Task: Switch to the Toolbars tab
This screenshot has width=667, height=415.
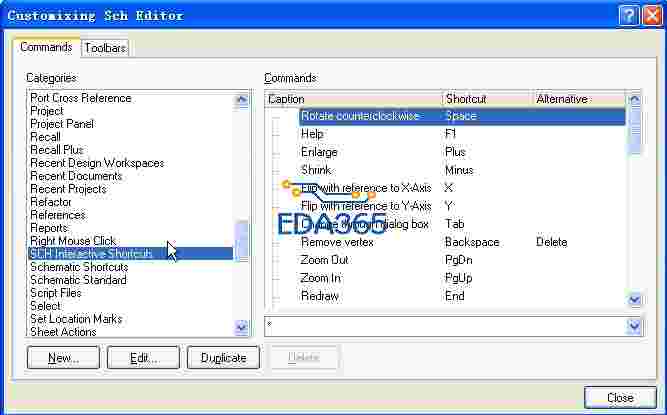Action: (105, 48)
